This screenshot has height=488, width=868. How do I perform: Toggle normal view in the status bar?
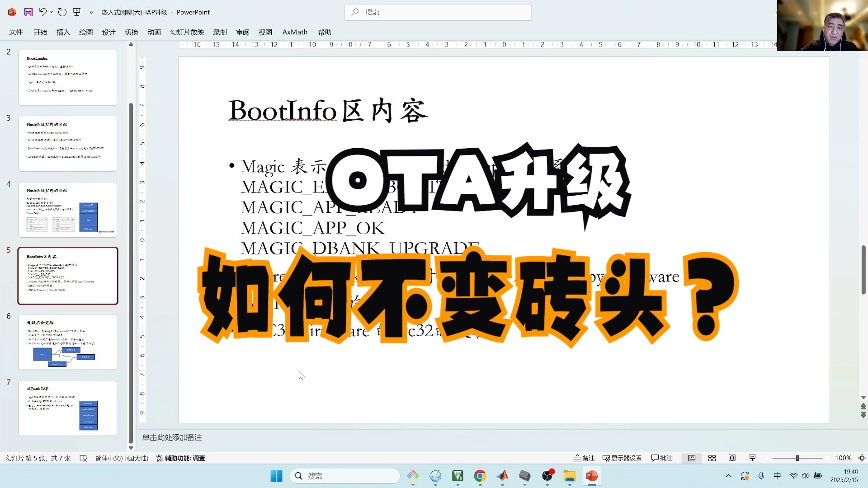coord(691,458)
